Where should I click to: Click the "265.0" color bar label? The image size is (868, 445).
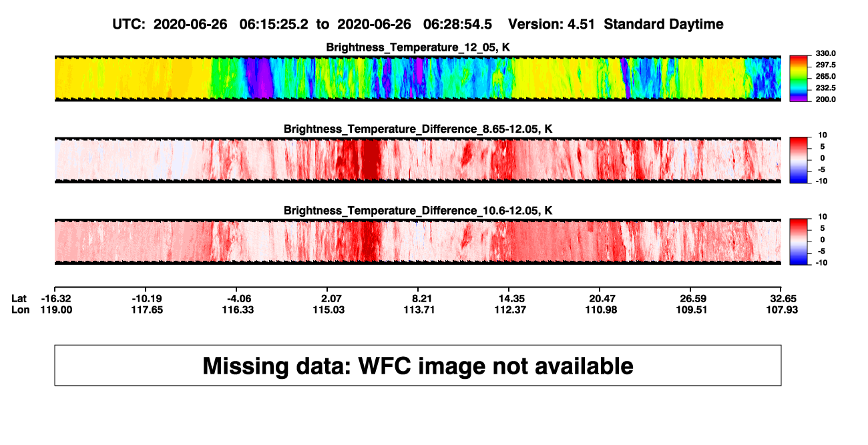[827, 77]
